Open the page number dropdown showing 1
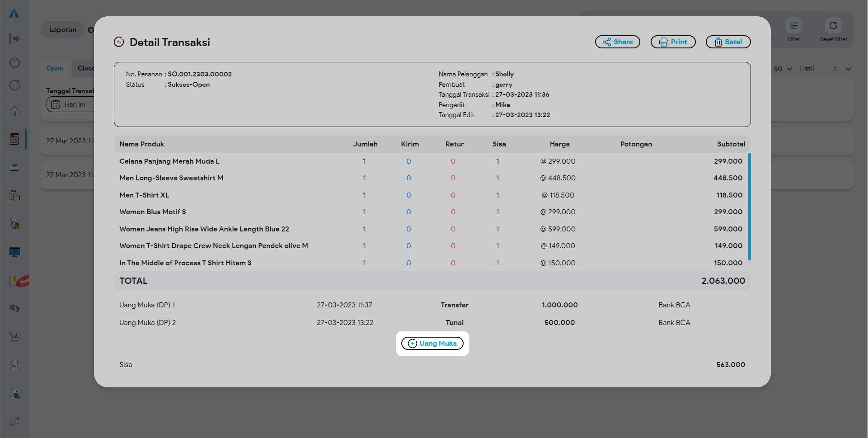The width and height of the screenshot is (868, 438). coord(842,69)
